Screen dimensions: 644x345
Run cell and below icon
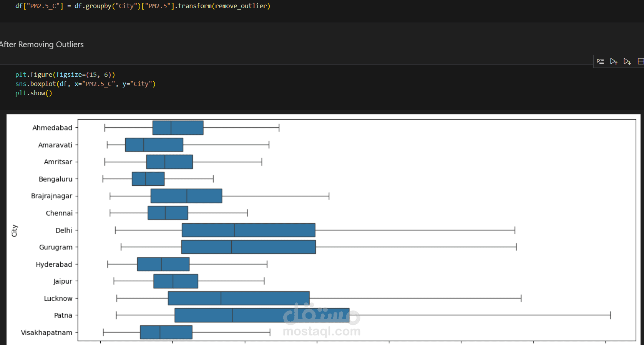coord(627,61)
